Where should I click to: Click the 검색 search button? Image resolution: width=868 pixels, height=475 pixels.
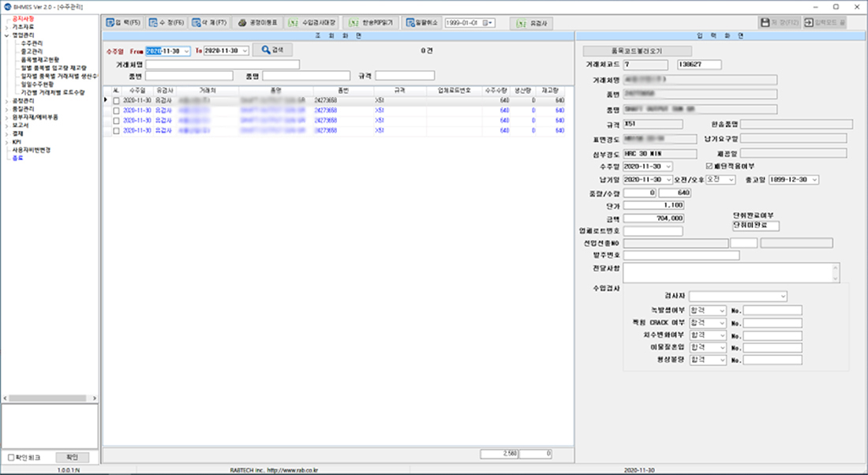[x=272, y=50]
